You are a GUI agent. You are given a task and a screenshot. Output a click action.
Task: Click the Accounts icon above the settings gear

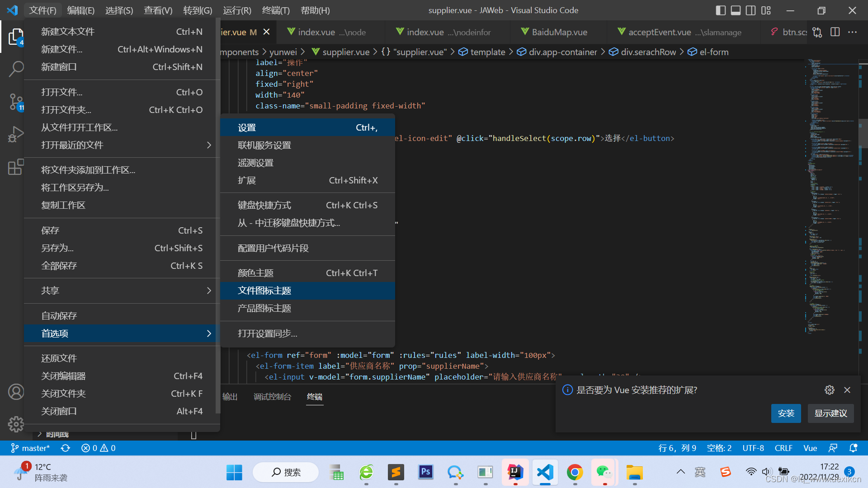pos(16,392)
